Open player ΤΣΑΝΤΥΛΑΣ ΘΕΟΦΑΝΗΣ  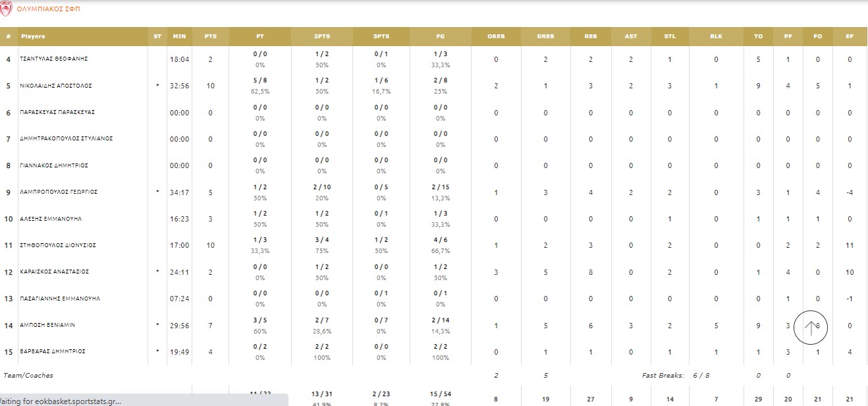coord(54,59)
